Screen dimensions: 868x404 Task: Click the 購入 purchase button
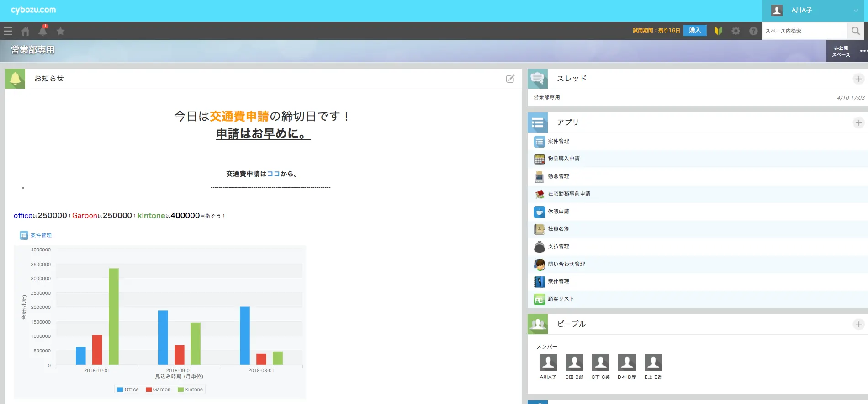[x=695, y=31]
